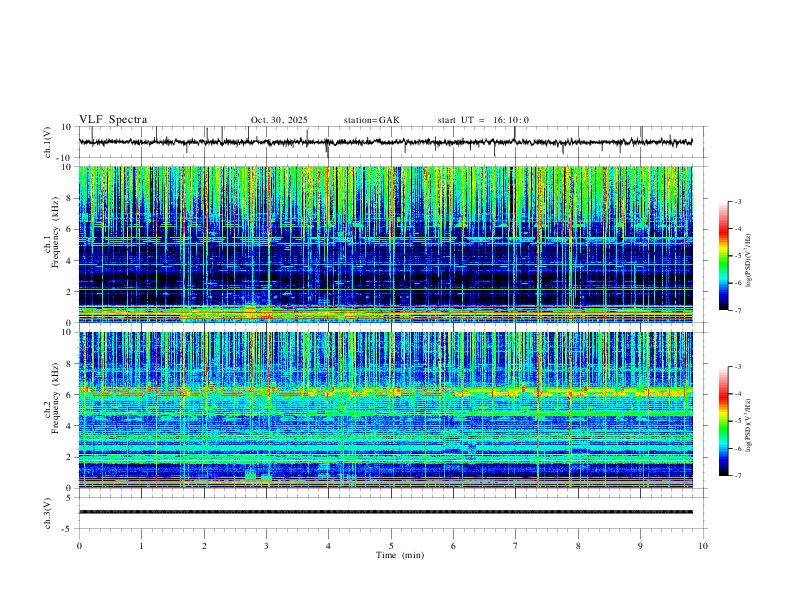Click time axis tick label '5'
This screenshot has height=612, width=792.
[x=391, y=546]
